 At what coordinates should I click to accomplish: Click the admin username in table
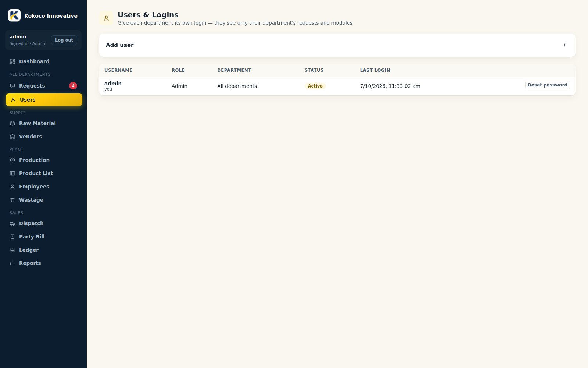point(113,84)
